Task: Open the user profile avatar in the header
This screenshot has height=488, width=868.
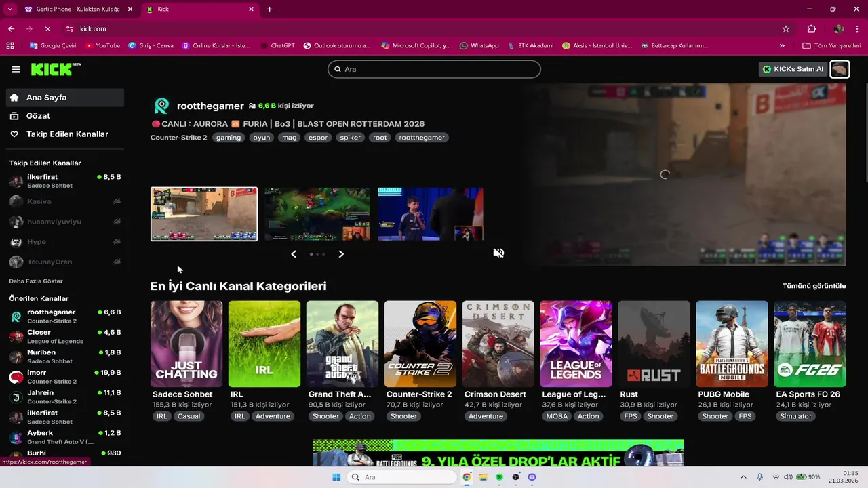Action: [840, 69]
